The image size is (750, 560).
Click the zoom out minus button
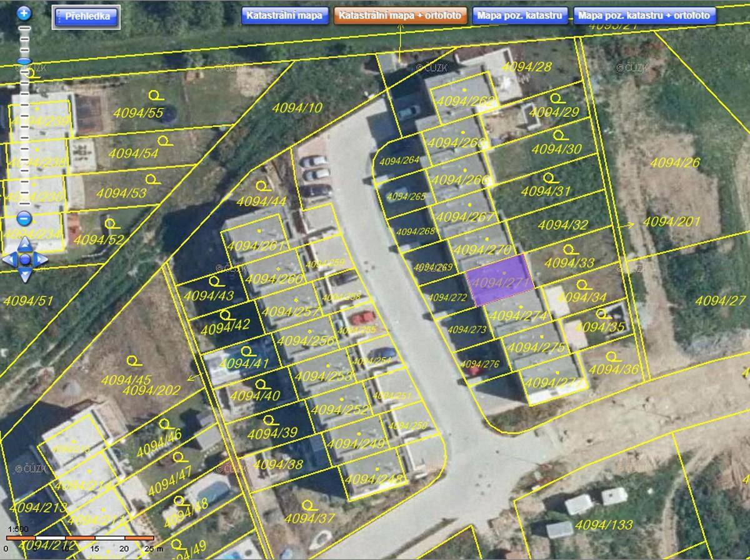[24, 218]
